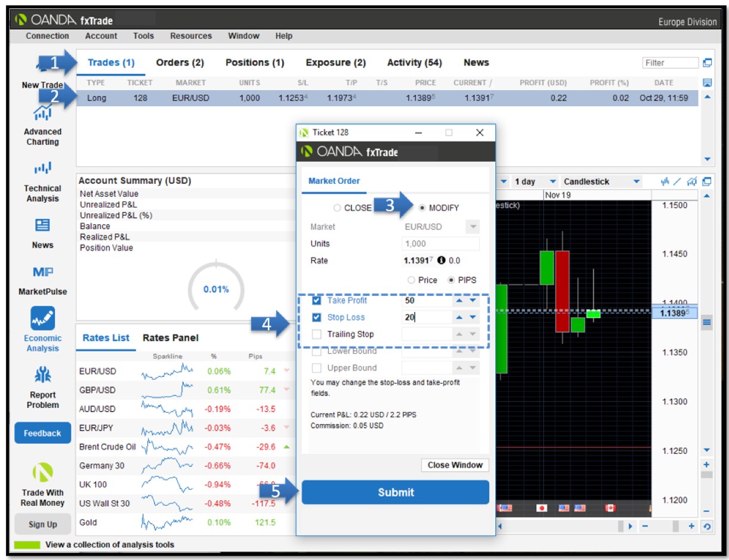Select the Long EUR/USD trade row
The height and width of the screenshot is (560, 729).
point(387,98)
